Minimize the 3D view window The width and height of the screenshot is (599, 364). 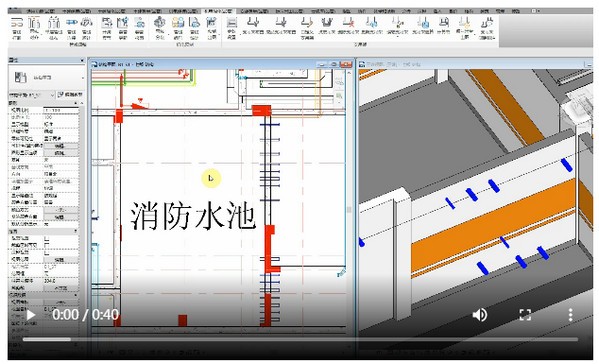(589, 64)
